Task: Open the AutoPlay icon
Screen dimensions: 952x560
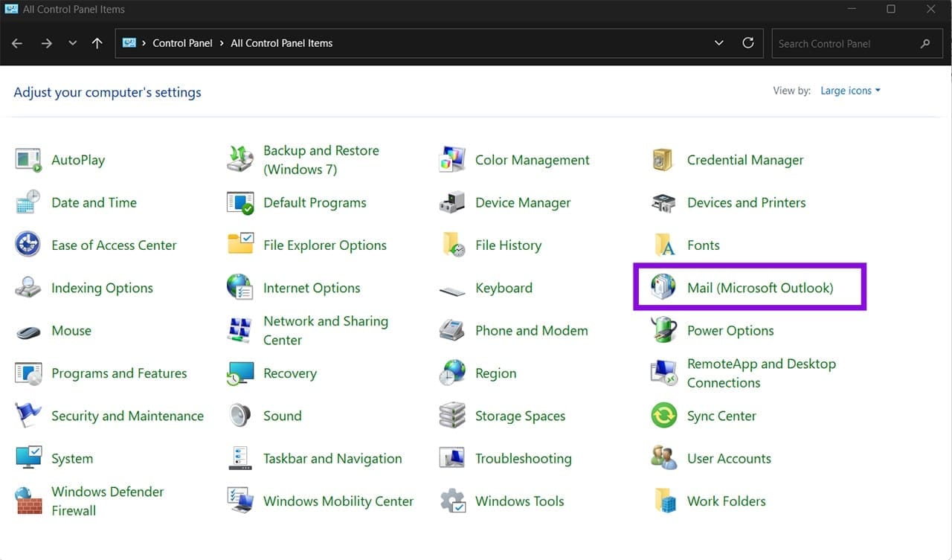Action: 28,160
